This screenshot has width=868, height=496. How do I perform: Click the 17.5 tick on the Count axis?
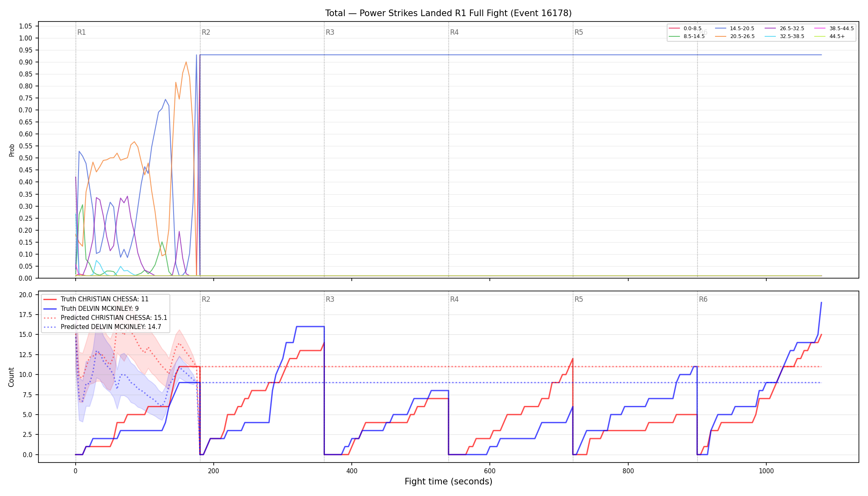tap(25, 315)
